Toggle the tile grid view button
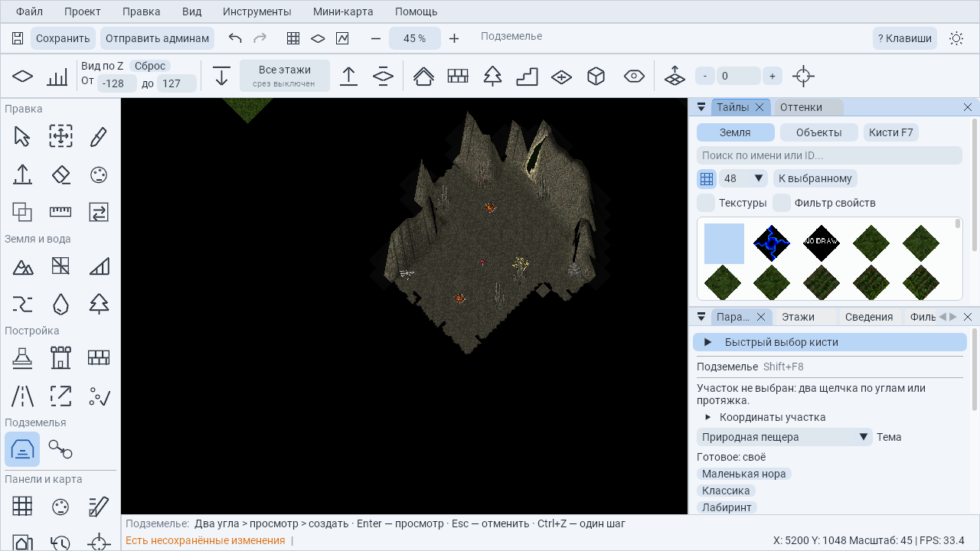Viewport: 980px width, 551px height. pyautogui.click(x=707, y=178)
